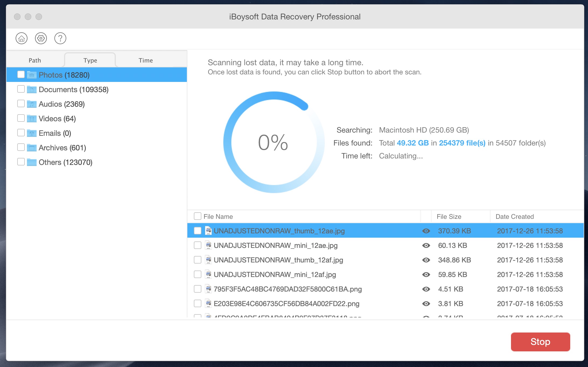Click the home navigation icon

[21, 39]
